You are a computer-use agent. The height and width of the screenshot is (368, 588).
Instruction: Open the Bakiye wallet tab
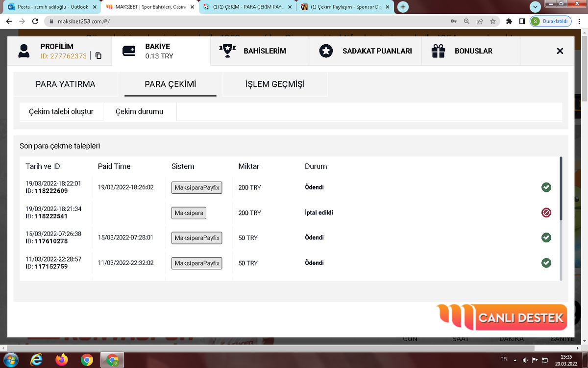[x=161, y=51]
